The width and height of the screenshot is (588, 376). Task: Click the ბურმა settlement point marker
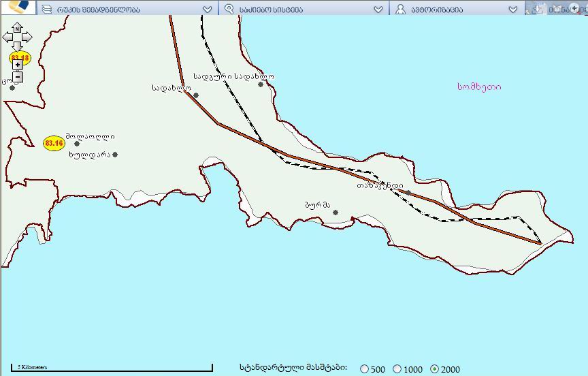tap(336, 213)
